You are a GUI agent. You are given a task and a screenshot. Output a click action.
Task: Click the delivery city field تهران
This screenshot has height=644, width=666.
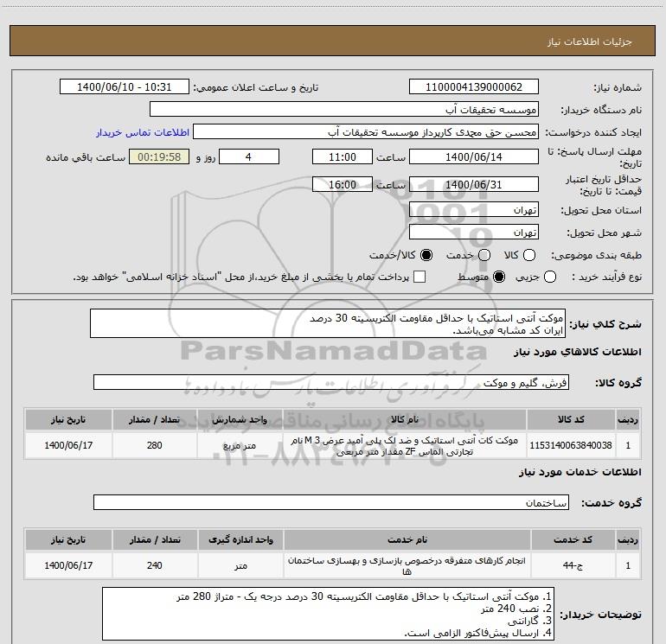(474, 233)
